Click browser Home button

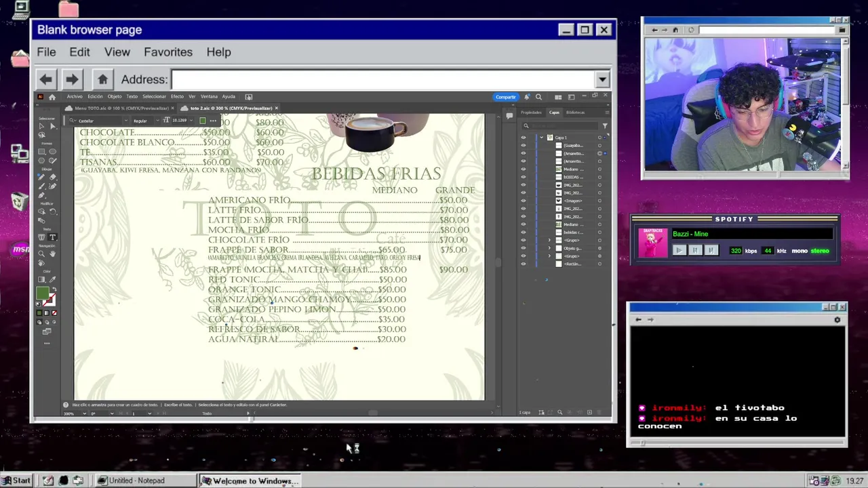click(x=102, y=79)
